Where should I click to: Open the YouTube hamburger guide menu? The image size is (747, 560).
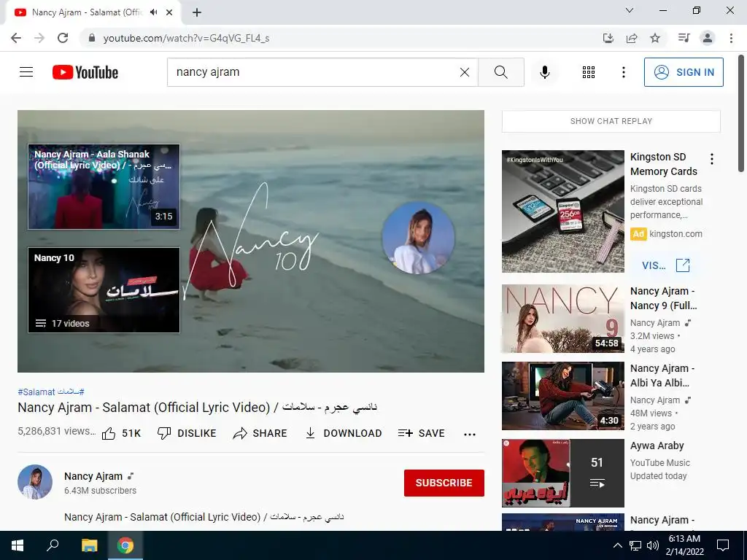point(26,72)
